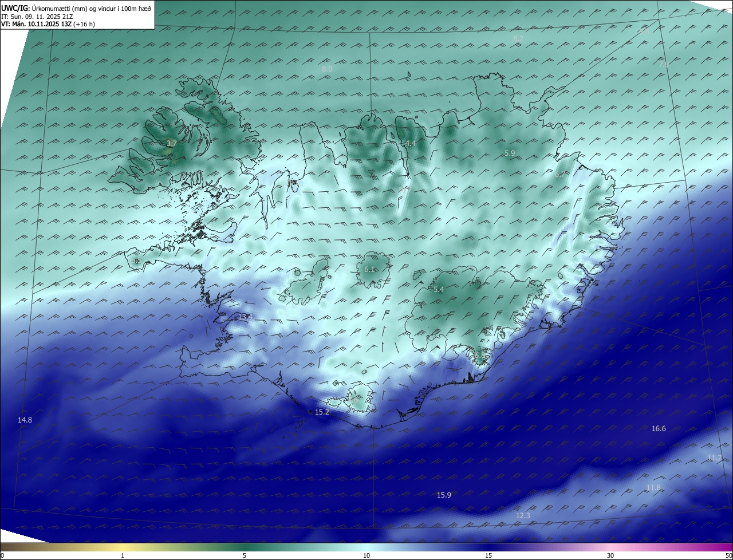This screenshot has height=560, width=733.
Task: Click the map title 'Úrkomumætti (mm) og vindur í 100m hæð'
Action: [92, 8]
